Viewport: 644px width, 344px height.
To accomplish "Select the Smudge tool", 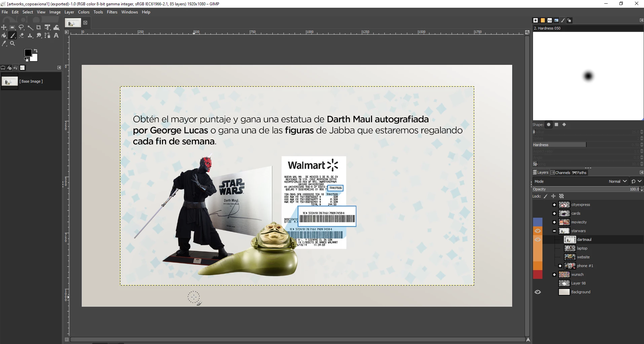I will [x=39, y=36].
